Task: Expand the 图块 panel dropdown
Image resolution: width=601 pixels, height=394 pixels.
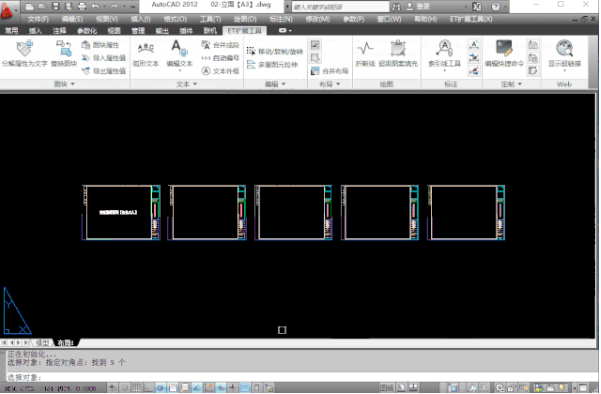Action: coord(64,84)
